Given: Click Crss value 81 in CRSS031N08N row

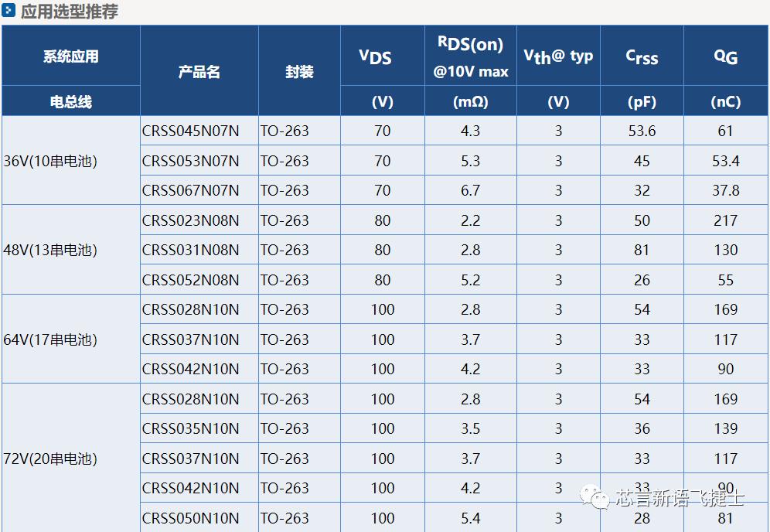Looking at the screenshot, I should tap(642, 250).
